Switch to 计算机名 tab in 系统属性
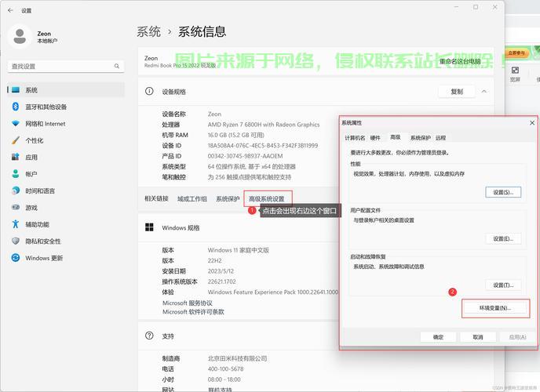Screen dimensions: 540x392 click(x=355, y=138)
